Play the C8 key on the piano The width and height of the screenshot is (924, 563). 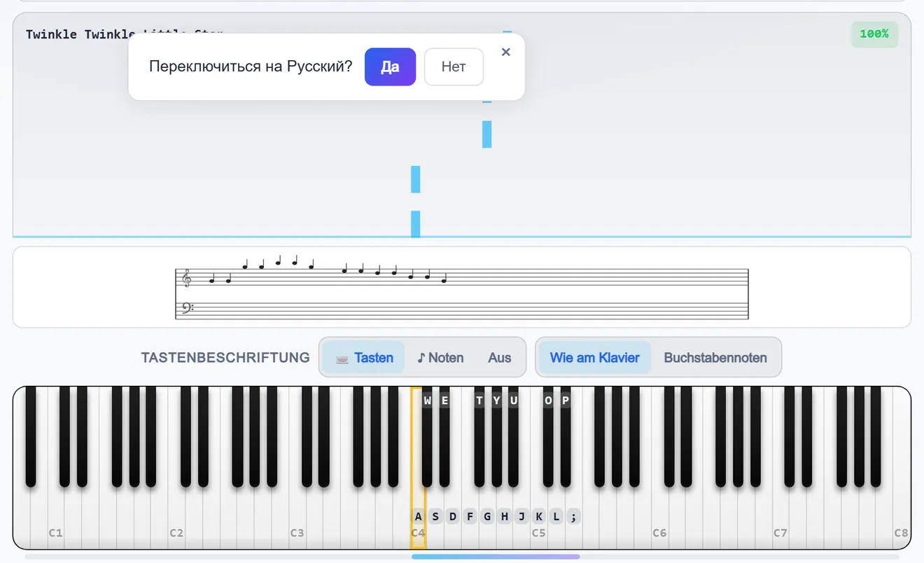(901, 518)
